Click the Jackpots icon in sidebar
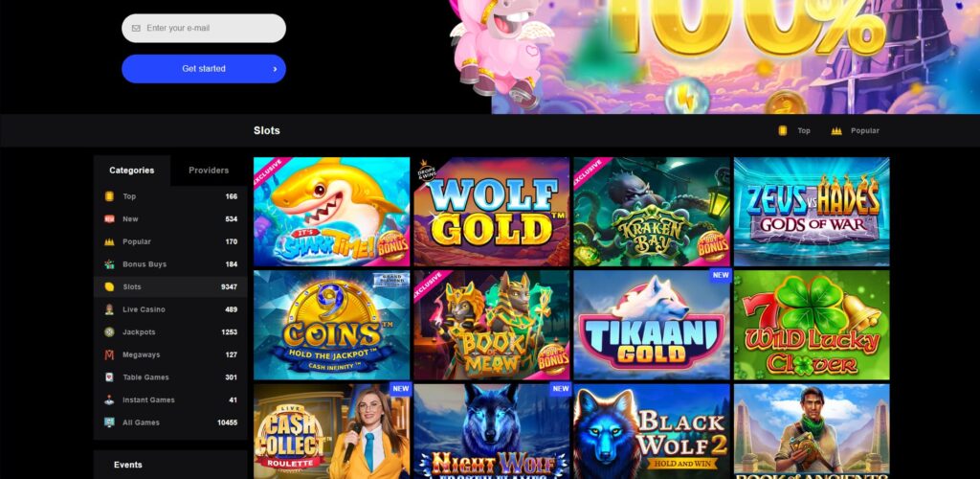This screenshot has height=479, width=980. pyautogui.click(x=109, y=332)
